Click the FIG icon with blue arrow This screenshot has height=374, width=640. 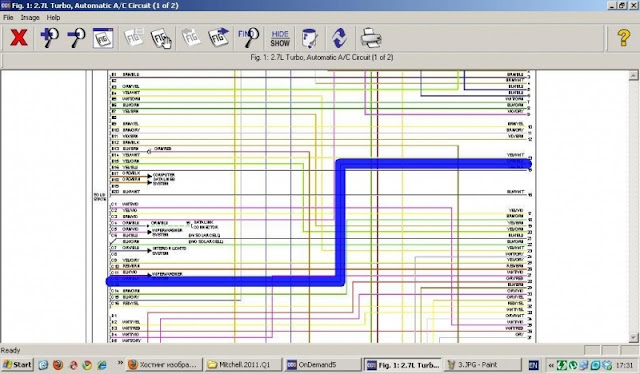(x=218, y=38)
